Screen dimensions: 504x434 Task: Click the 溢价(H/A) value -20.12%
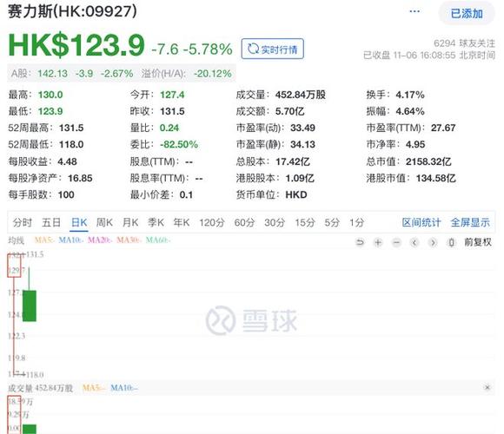pos(213,74)
